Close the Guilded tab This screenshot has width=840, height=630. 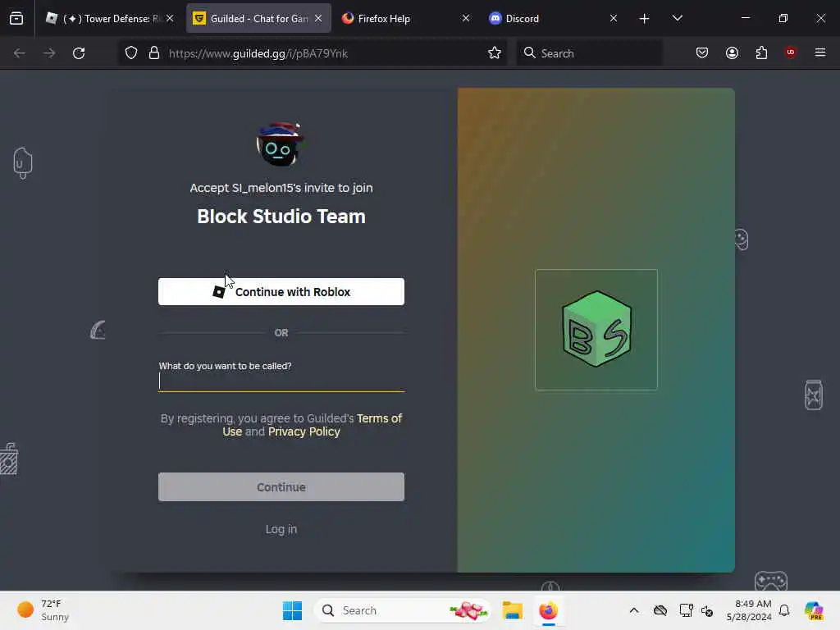pos(318,18)
